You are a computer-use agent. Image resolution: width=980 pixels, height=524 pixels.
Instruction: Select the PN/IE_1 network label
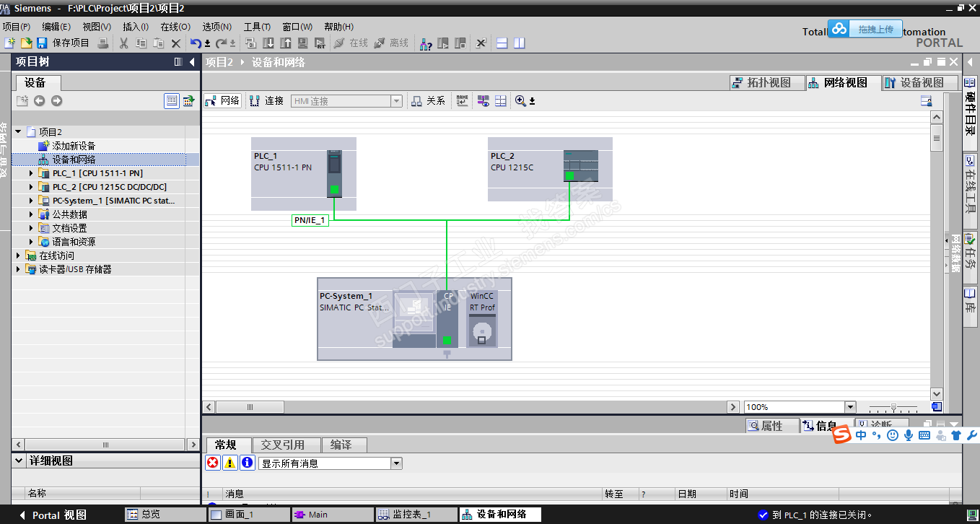click(x=310, y=220)
